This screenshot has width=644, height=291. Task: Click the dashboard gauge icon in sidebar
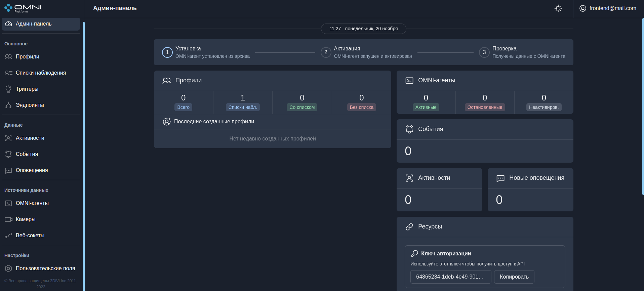click(x=8, y=24)
